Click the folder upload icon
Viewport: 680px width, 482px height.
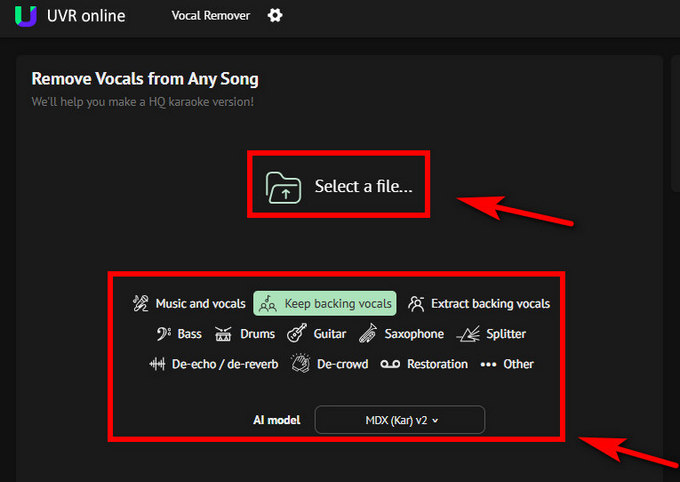tap(283, 188)
